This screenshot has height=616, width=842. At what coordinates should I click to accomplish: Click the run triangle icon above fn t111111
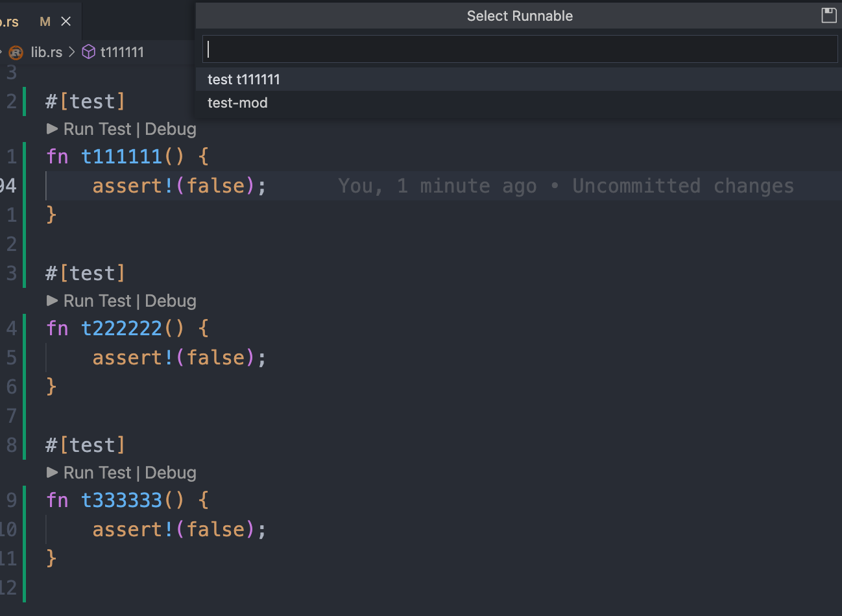pyautogui.click(x=53, y=129)
